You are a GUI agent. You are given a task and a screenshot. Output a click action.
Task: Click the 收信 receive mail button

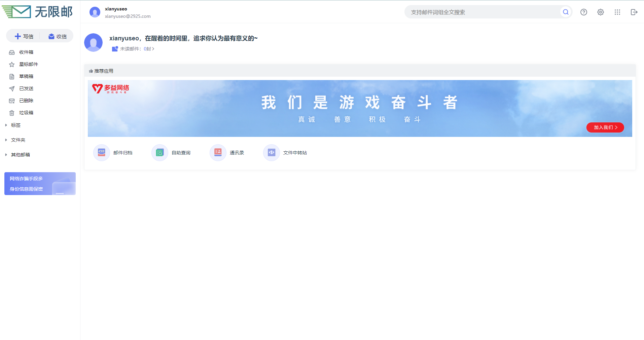point(58,36)
